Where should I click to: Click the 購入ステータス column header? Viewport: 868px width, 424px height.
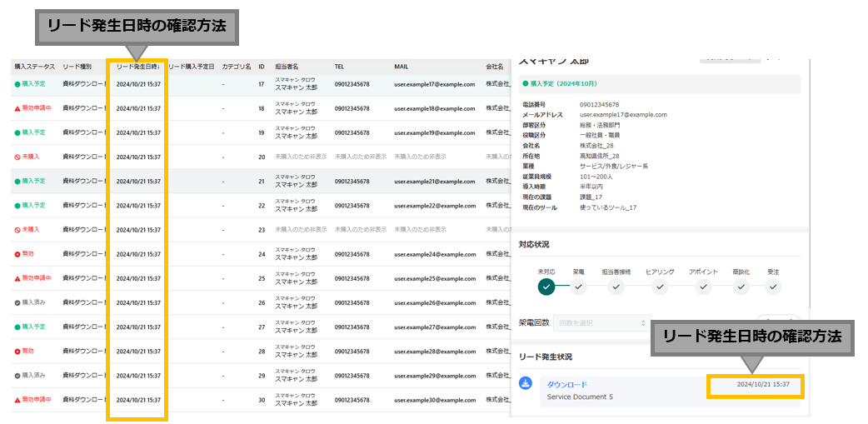34,66
